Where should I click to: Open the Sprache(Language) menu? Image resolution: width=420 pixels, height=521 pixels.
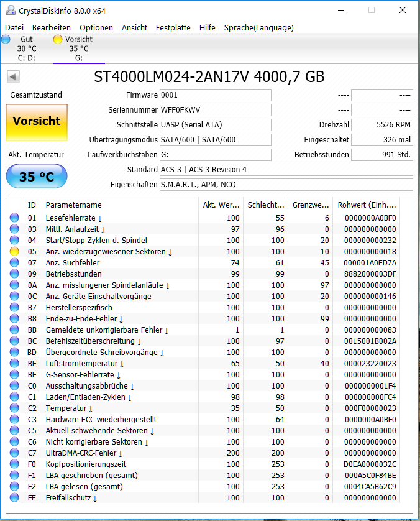259,28
